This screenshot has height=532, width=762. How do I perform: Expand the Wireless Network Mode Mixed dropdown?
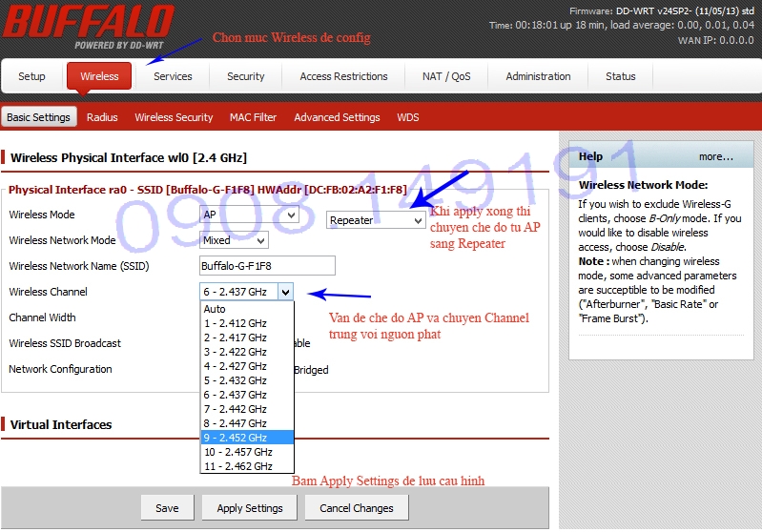click(234, 241)
